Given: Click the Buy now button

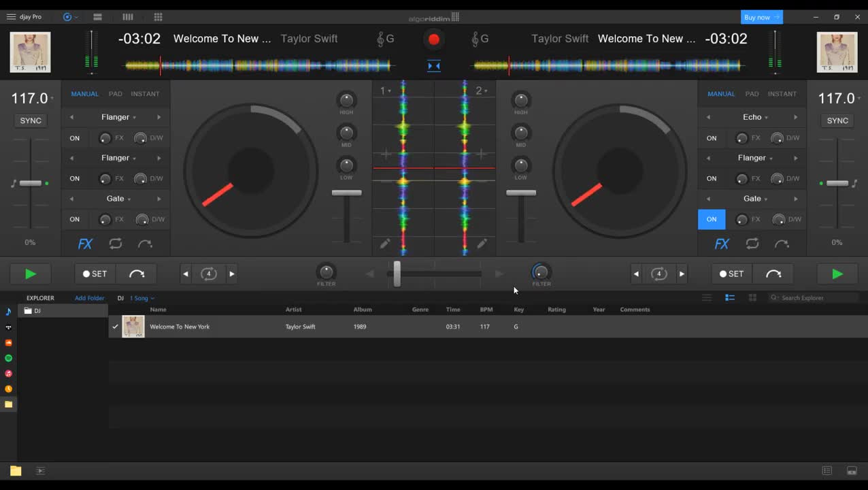Looking at the screenshot, I should (762, 17).
